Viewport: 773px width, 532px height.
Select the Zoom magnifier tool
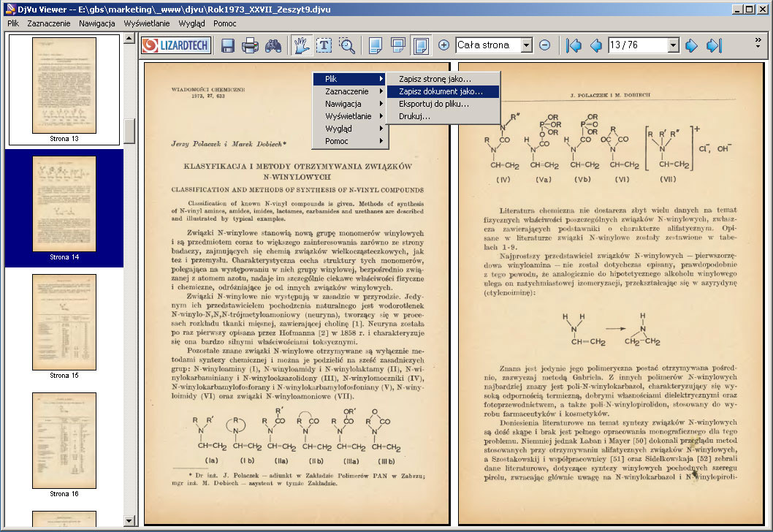(x=347, y=46)
